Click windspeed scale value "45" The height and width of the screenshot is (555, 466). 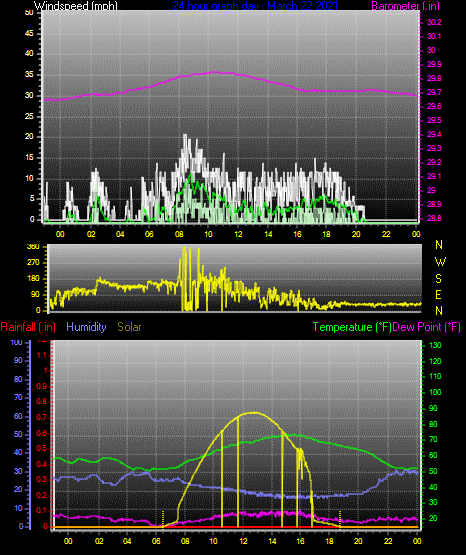[x=29, y=34]
